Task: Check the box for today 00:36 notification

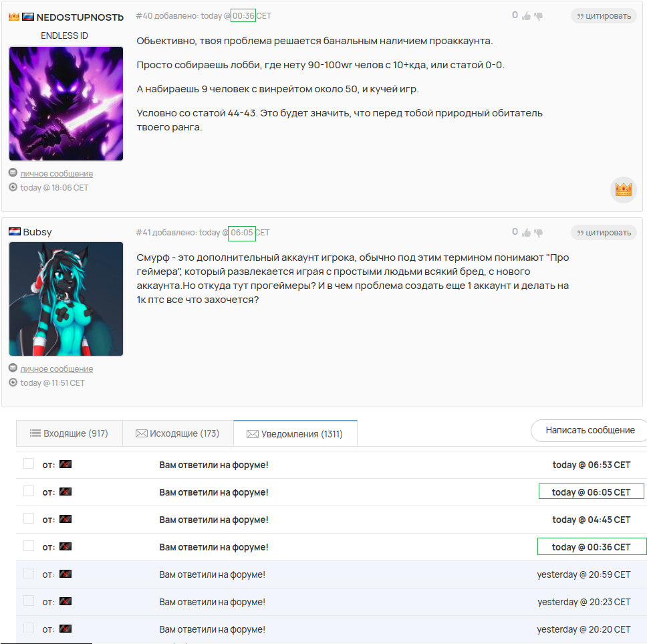Action: tap(29, 546)
